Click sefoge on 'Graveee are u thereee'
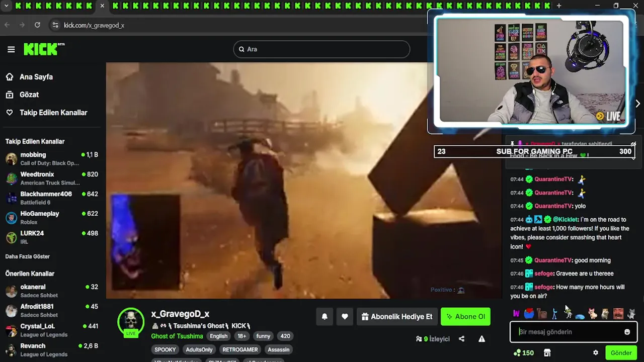The width and height of the screenshot is (644, 362). coord(544,274)
